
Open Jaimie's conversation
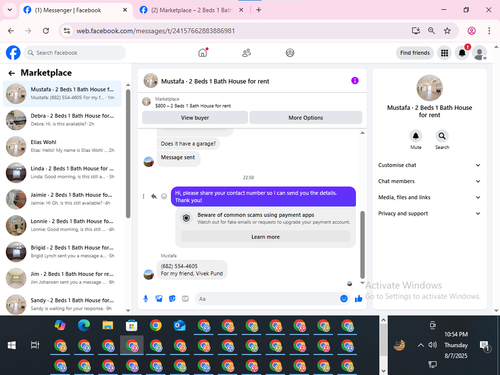click(62, 199)
